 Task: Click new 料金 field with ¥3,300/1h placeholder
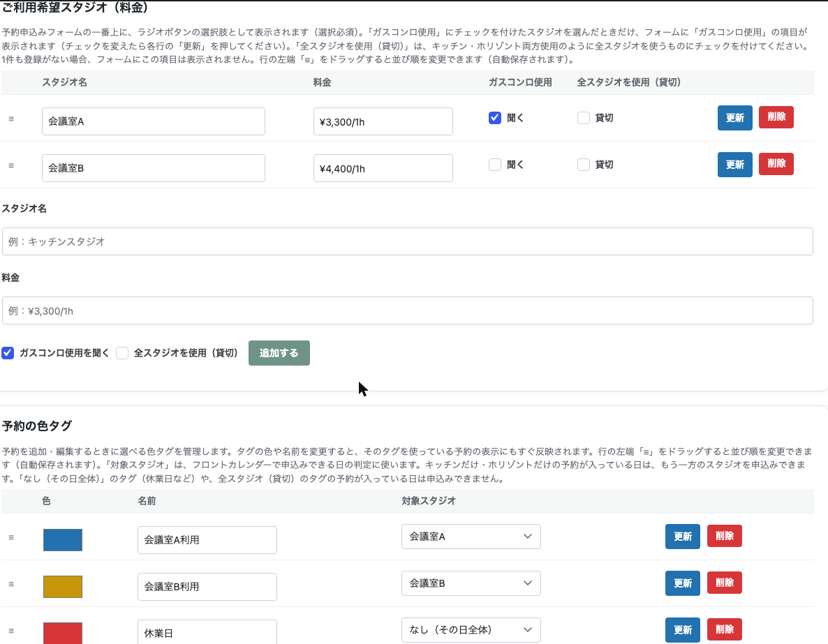408,310
